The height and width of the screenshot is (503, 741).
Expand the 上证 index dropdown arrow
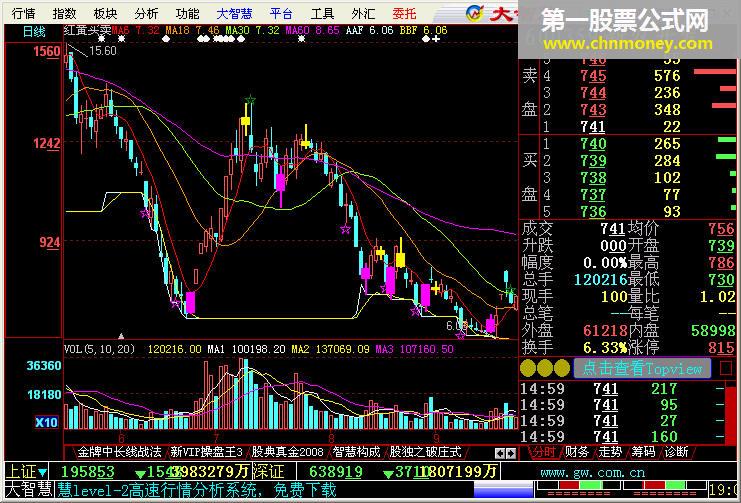43,472
